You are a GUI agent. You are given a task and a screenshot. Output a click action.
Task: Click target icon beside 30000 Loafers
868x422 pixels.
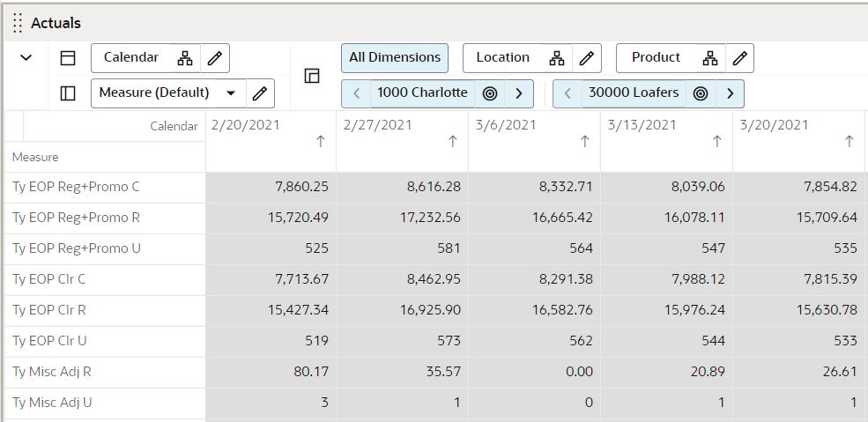click(701, 93)
